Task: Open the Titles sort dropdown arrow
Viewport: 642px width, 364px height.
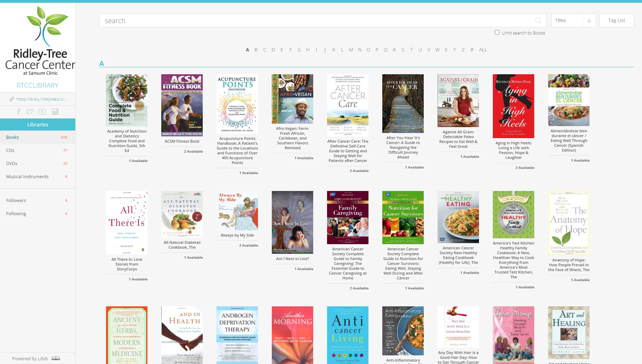Action: coord(589,20)
